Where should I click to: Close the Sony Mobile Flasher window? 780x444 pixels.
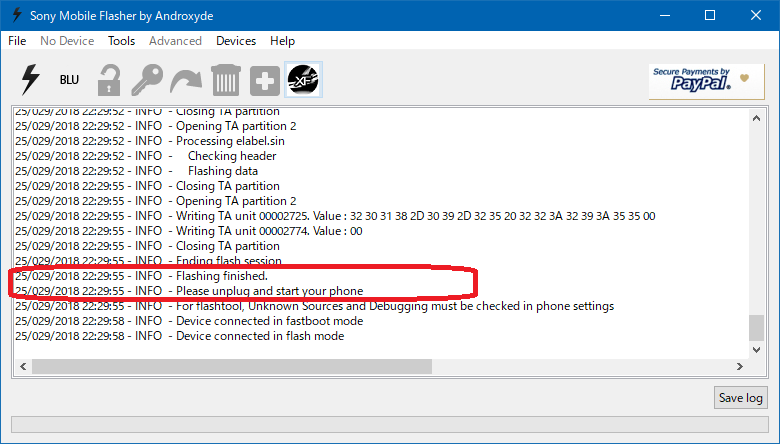pyautogui.click(x=756, y=15)
